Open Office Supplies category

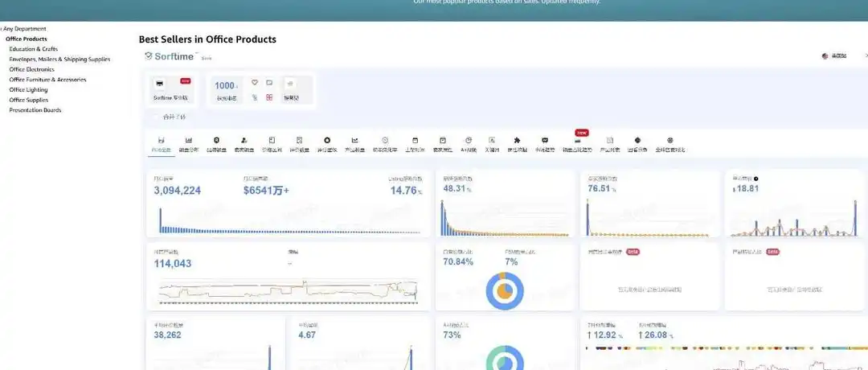pos(29,101)
